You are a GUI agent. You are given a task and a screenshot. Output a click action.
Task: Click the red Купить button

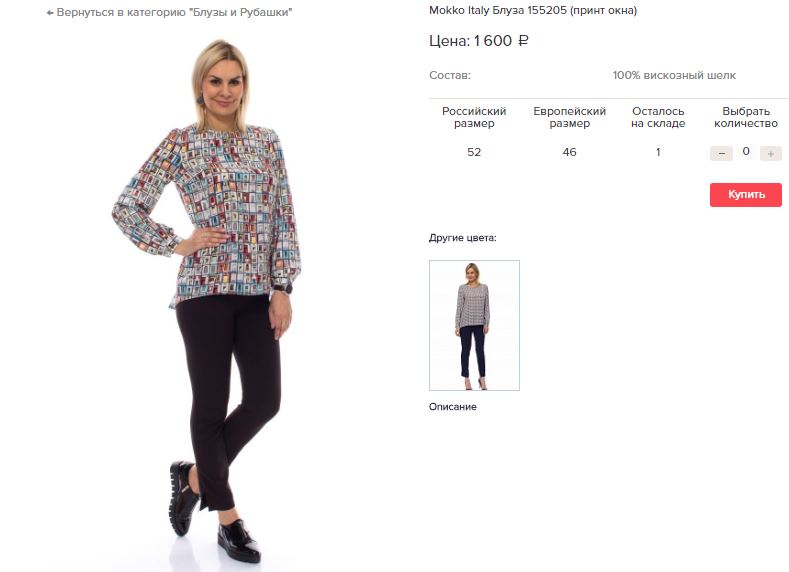pos(746,195)
